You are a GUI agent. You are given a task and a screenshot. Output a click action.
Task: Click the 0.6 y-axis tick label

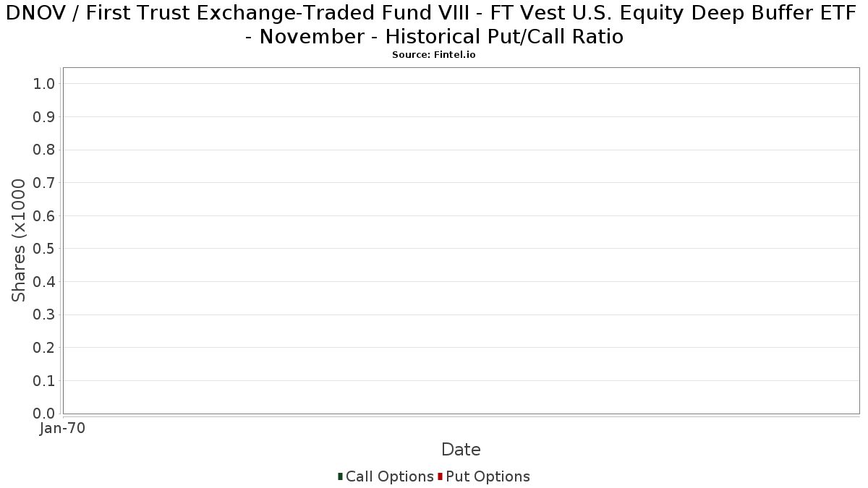coord(44,216)
